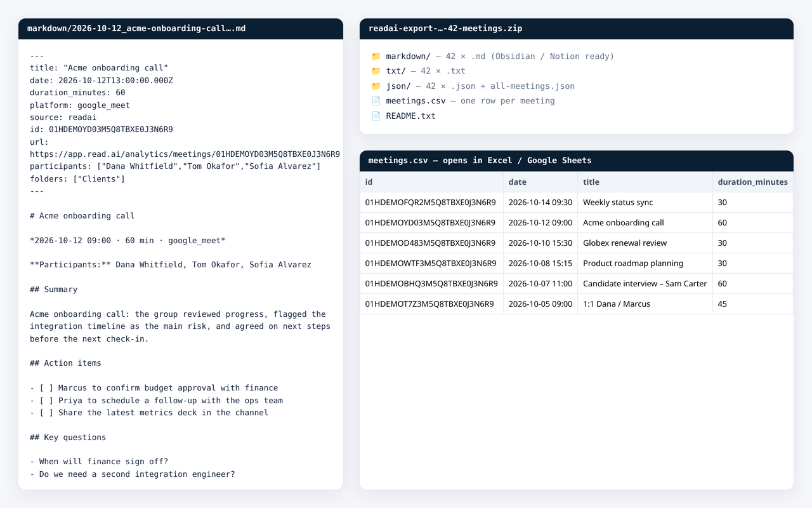Screen dimensions: 812x508
Task: Click the readai-export zip file header
Action: click(577, 29)
